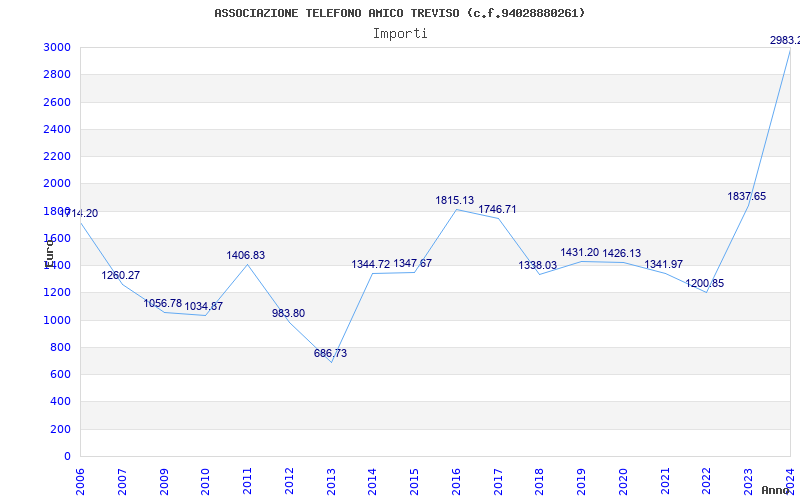The image size is (800, 500).
Task: Select data label 1347.67
Action: (x=413, y=263)
